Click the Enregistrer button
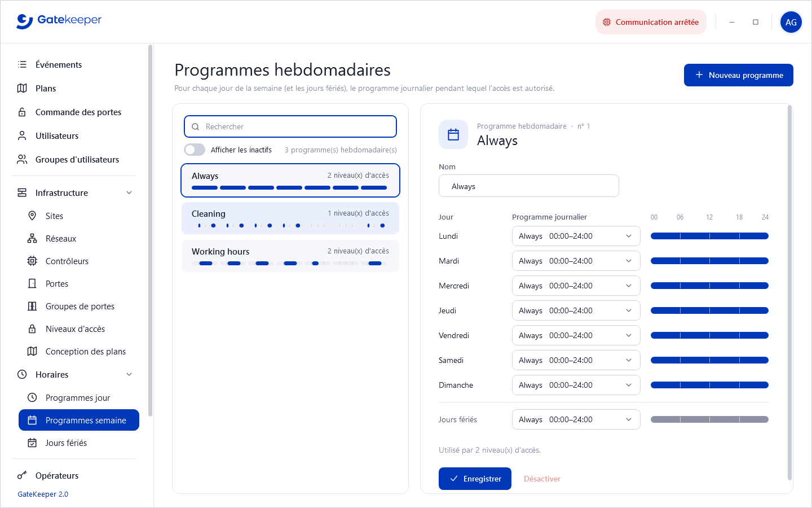Image resolution: width=812 pixels, height=508 pixels. coord(475,479)
